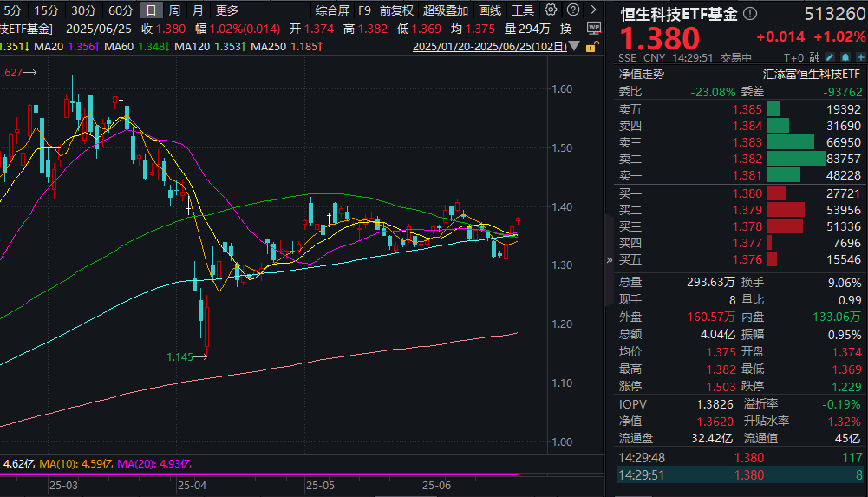Screen dimensions: 868x497
Task: Toggle the 换 turnover indicator in header
Action: click(x=565, y=28)
